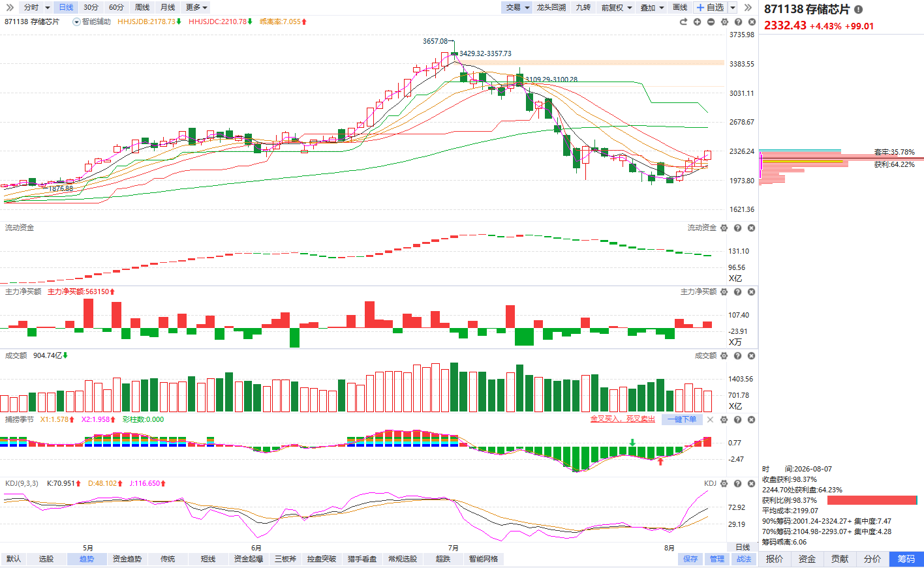924x568 pixels.
Task: Open main chart settings gear icon
Action: (724, 22)
